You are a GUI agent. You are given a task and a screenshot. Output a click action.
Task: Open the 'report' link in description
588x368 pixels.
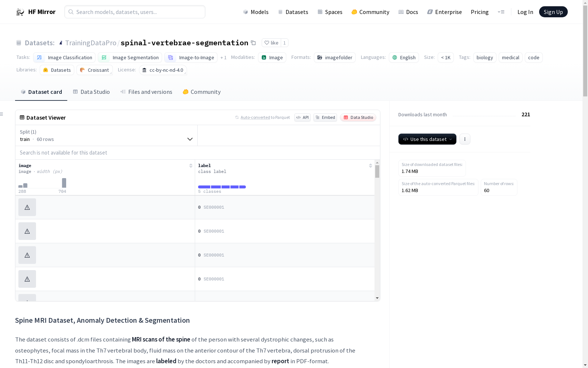coord(280,361)
